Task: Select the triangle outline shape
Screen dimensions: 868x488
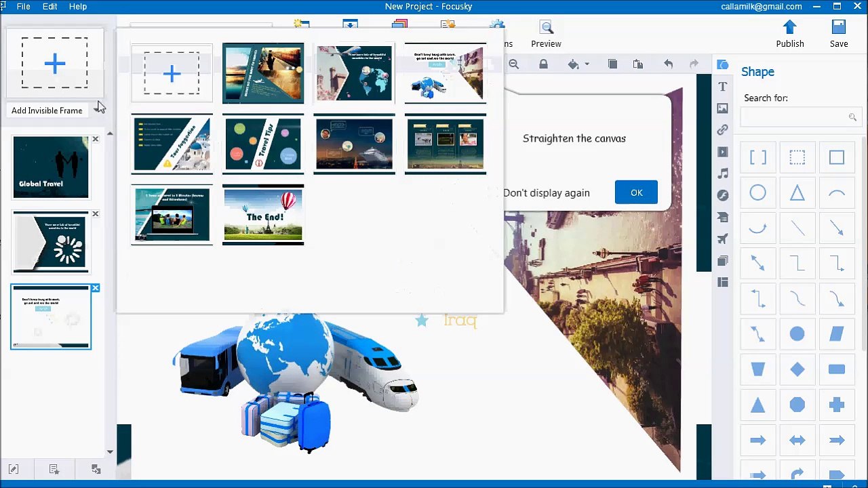Action: (797, 193)
